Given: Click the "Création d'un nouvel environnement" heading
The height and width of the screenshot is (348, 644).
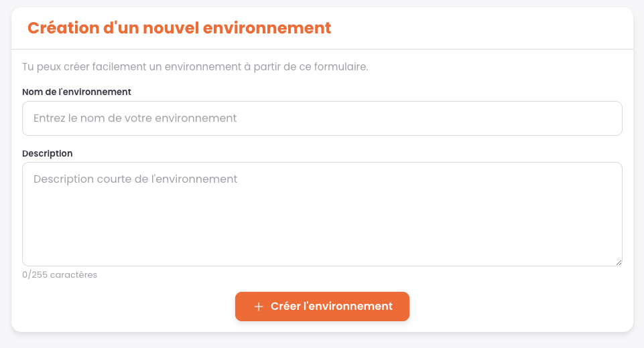Looking at the screenshot, I should click(179, 28).
